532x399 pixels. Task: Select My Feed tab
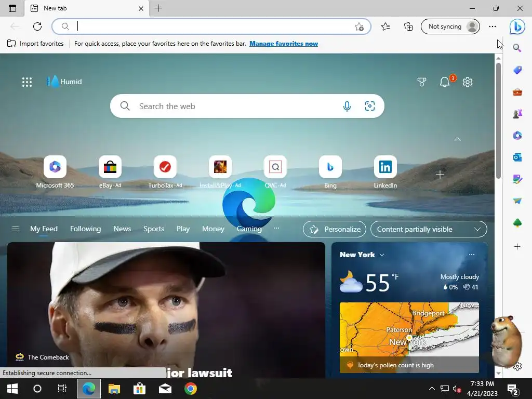click(44, 229)
